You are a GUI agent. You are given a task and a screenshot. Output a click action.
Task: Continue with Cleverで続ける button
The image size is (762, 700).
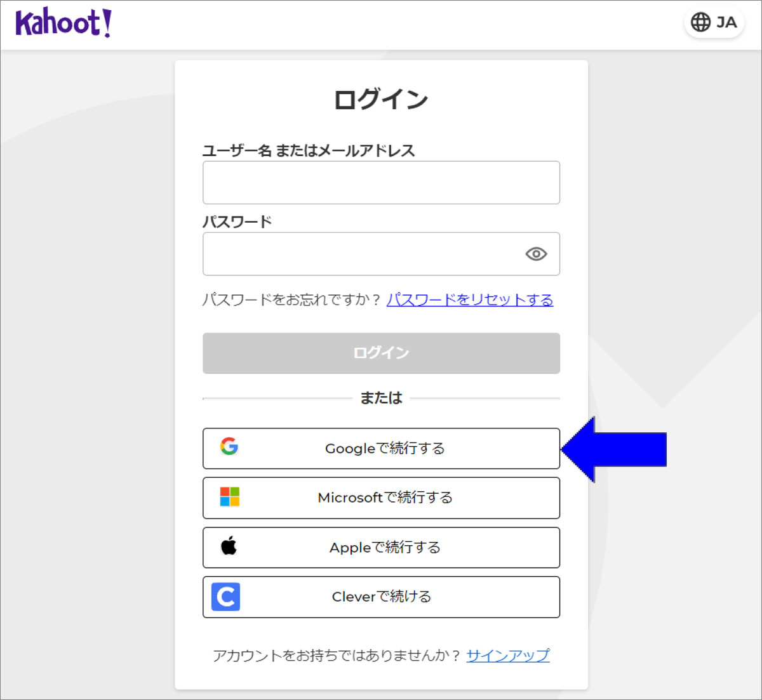pyautogui.click(x=381, y=597)
